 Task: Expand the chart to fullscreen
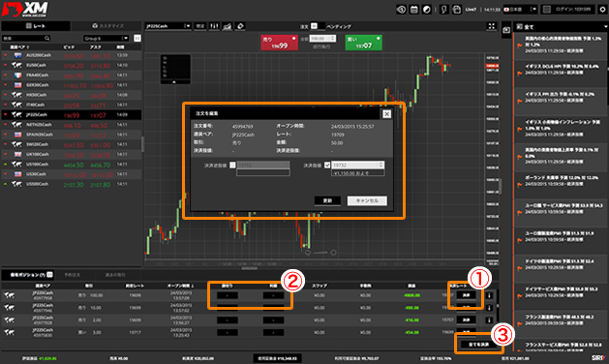492,26
